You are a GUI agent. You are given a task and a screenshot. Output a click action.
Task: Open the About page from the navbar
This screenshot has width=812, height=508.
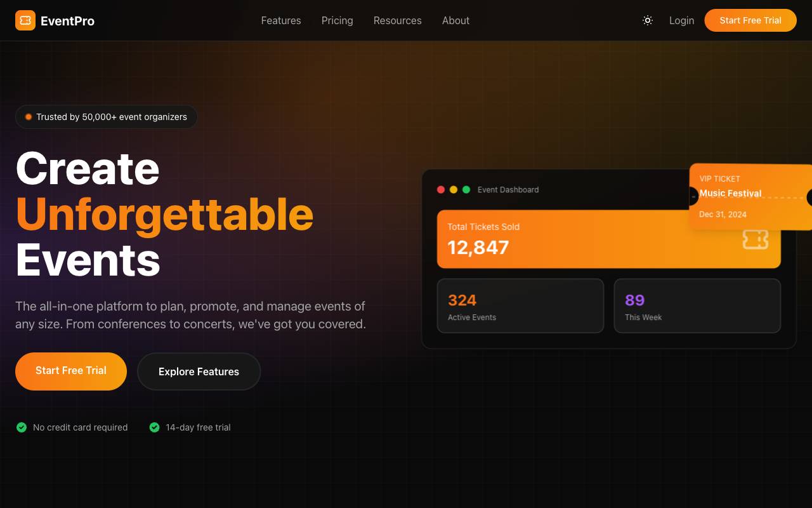click(x=455, y=20)
